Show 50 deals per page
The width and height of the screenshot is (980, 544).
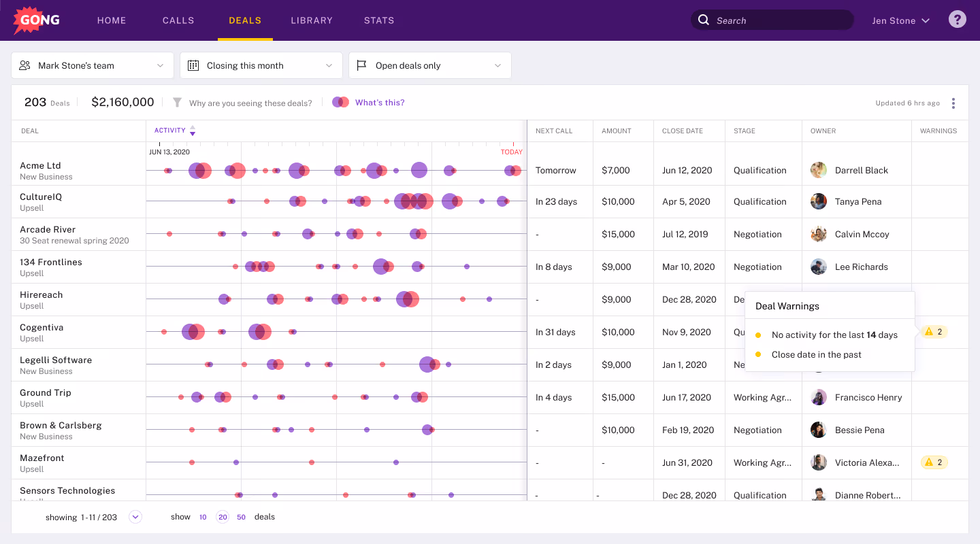coord(241,517)
